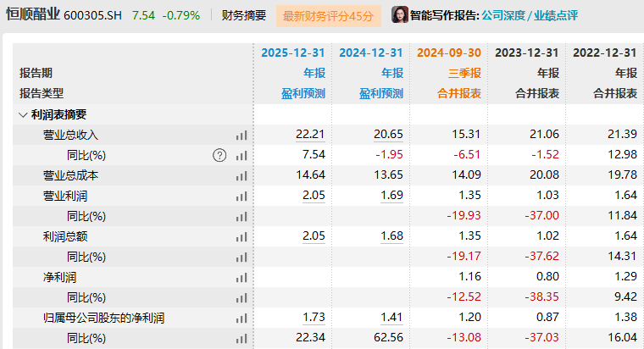Click forecast revenue value 20.65
Viewport: 644px width, 349px height.
click(389, 134)
